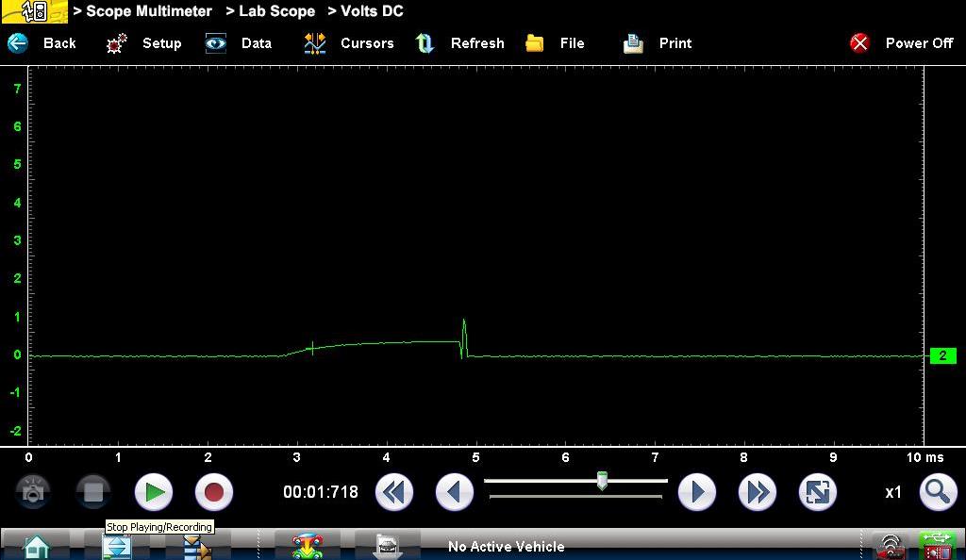This screenshot has width=966, height=560.
Task: Click the Home icon in bottom bar
Action: 36,546
